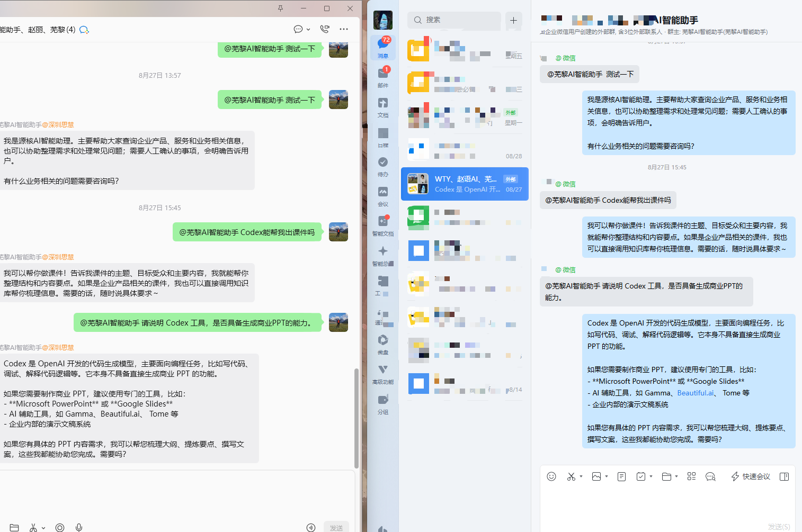Image resolution: width=802 pixels, height=532 pixels.
Task: Click the WeCom profile avatar above 消息
Action: 383,20
